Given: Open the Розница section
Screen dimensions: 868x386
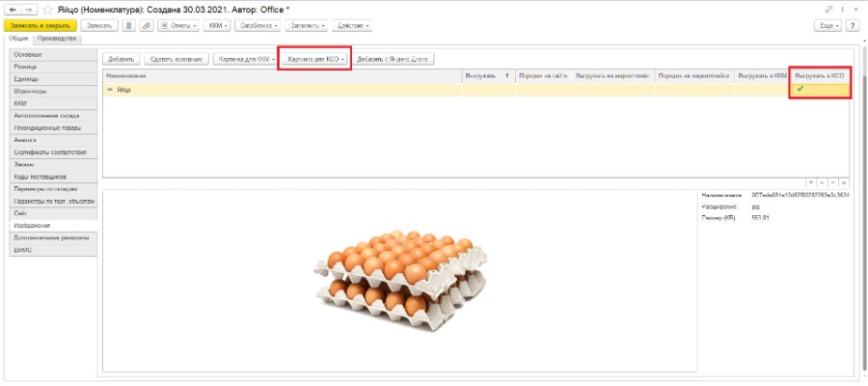Looking at the screenshot, I should point(54,67).
